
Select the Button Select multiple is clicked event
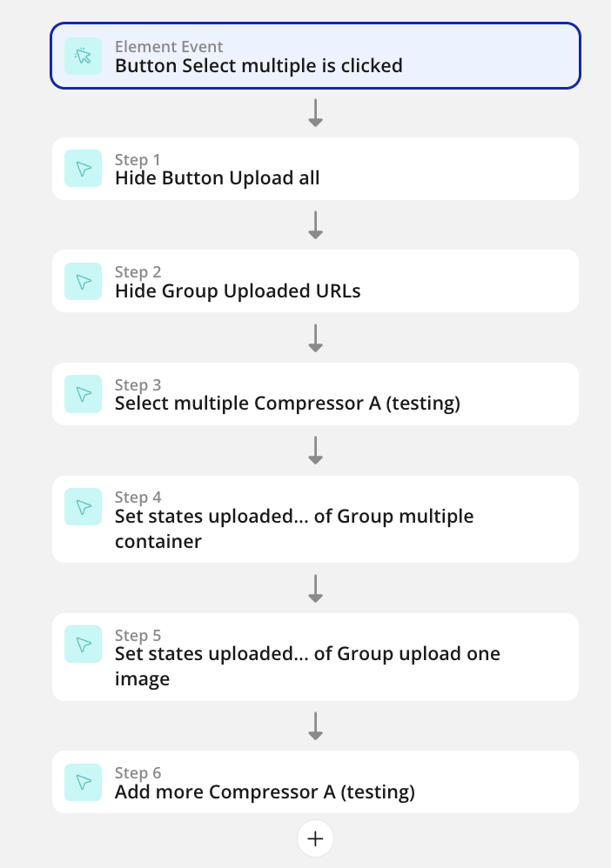258,65
